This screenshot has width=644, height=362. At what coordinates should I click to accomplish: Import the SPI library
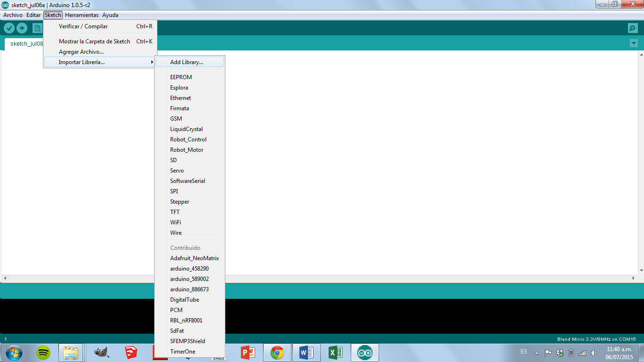coord(190,191)
